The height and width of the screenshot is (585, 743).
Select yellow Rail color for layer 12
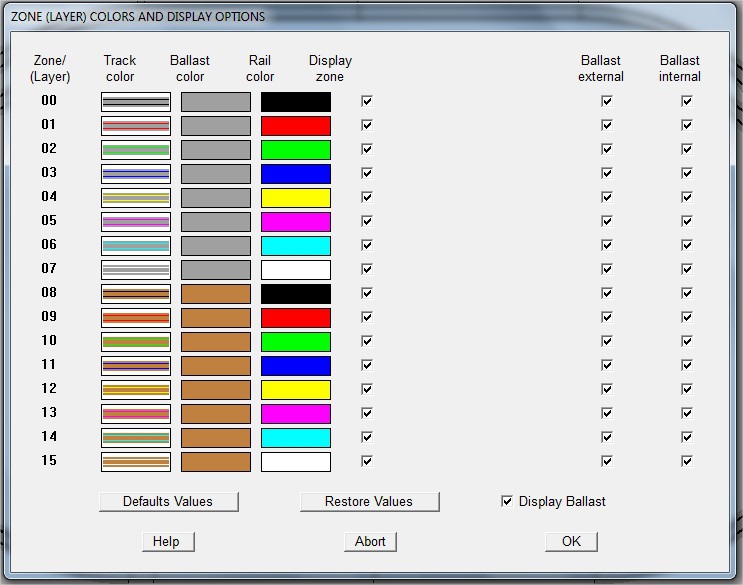[296, 390]
